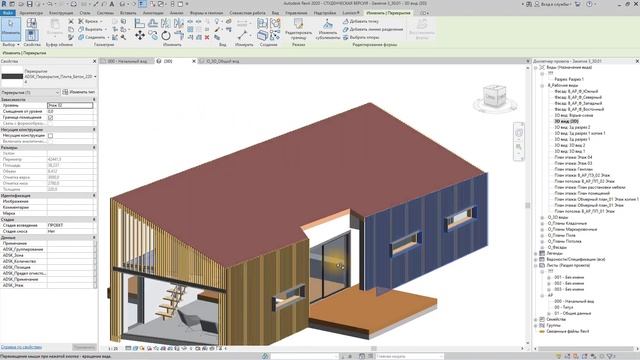Open Фасад В_АР_Ф_Южный in project browser
Viewport: 640px width, 360px height.
[576, 91]
